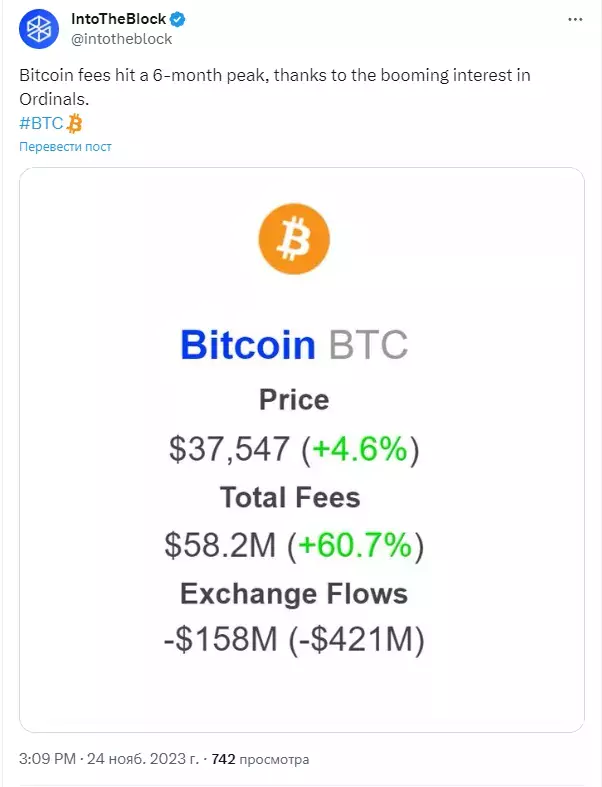
Task: Click the Bitcoin emoji after the hashtag
Action: pos(74,123)
